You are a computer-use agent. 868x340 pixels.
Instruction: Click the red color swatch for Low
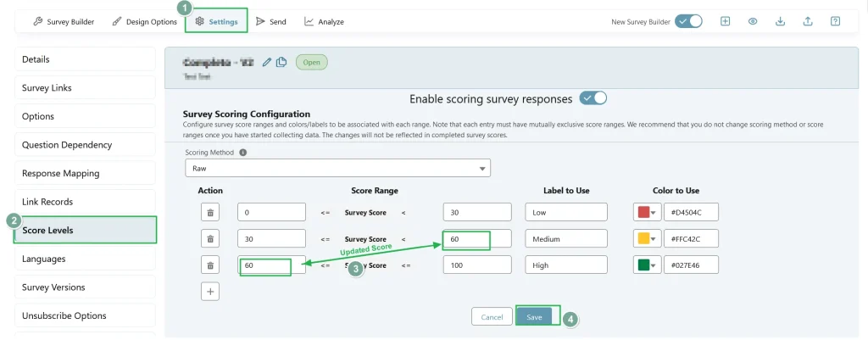(643, 212)
